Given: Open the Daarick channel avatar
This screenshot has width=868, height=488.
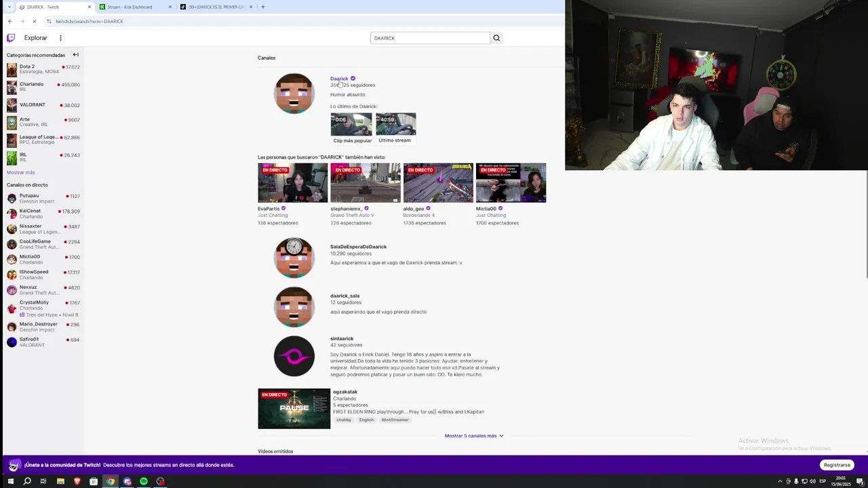Looking at the screenshot, I should pos(294,94).
